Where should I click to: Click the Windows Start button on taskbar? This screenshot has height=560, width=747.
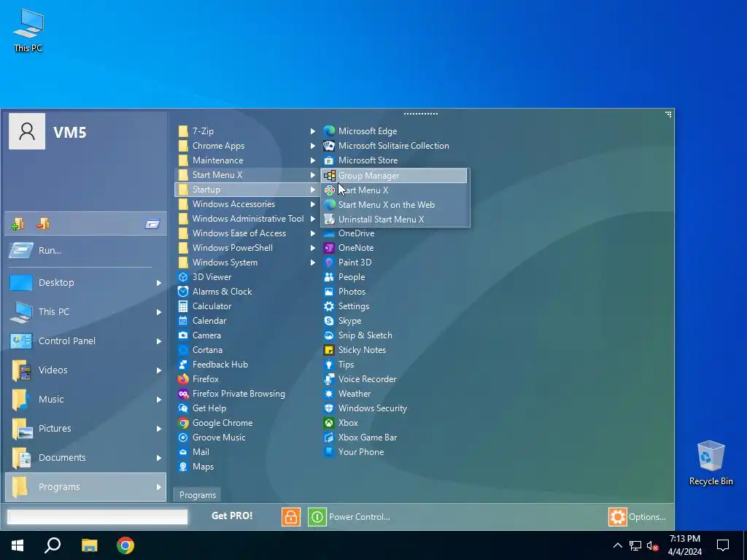point(18,545)
